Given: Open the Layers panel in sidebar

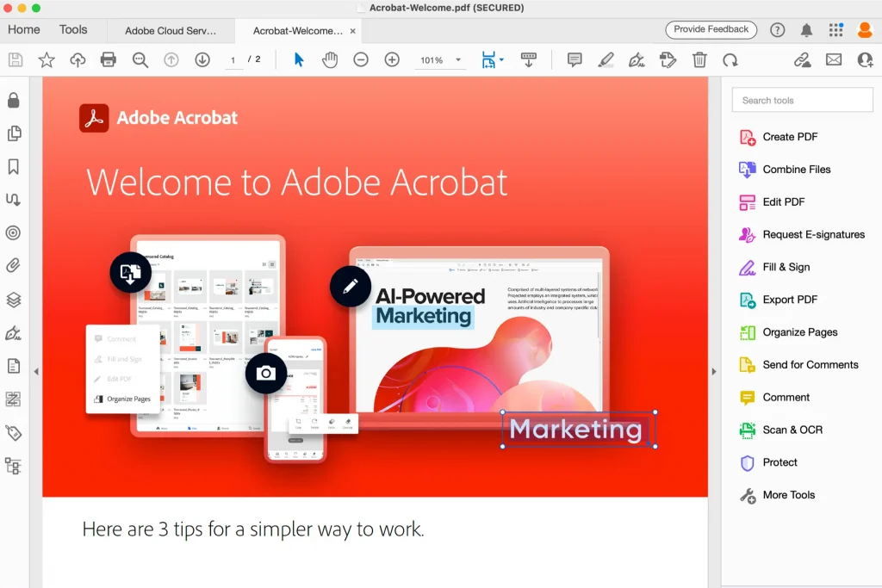Looking at the screenshot, I should pos(13,300).
